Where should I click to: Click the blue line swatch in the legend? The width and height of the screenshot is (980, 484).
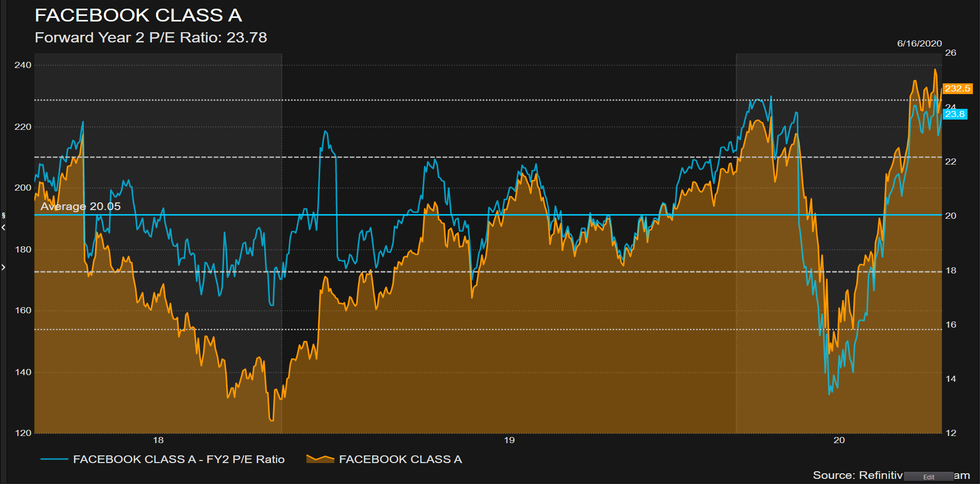(x=54, y=459)
